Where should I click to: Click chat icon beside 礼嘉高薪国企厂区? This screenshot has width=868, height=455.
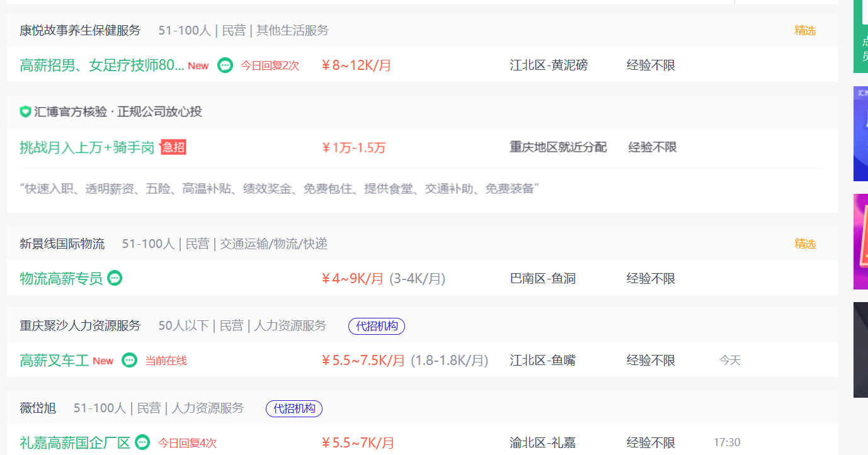pos(142,442)
